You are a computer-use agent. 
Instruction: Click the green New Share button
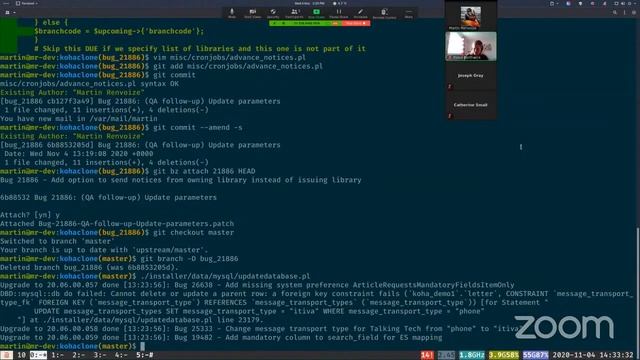316,13
